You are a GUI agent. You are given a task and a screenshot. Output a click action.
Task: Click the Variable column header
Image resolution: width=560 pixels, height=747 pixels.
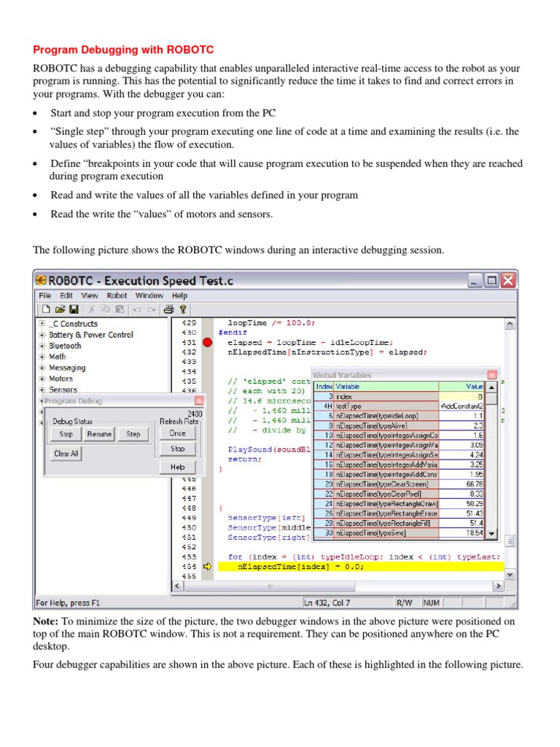click(386, 387)
